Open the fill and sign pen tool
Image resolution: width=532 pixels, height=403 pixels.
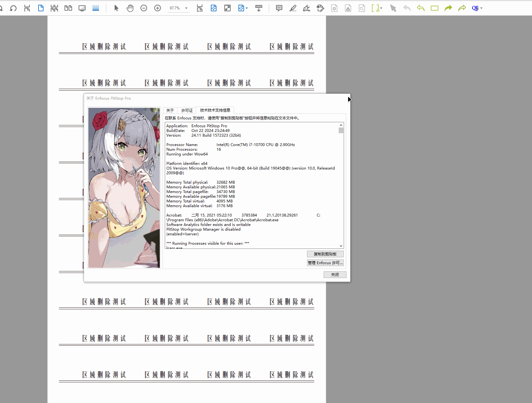(x=307, y=8)
